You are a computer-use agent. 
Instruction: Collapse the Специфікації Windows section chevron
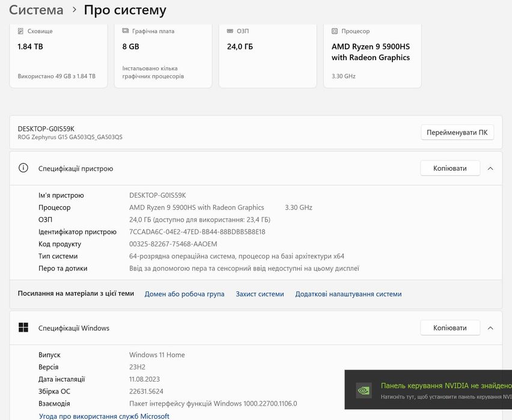(490, 328)
